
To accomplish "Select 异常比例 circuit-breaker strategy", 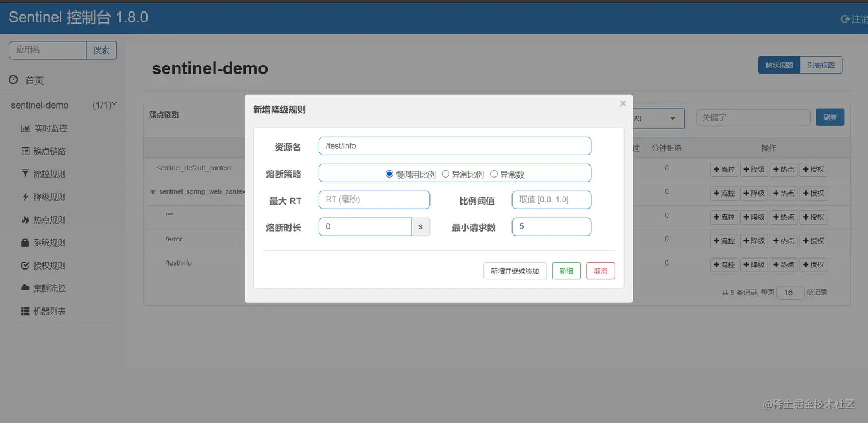I will pos(445,174).
